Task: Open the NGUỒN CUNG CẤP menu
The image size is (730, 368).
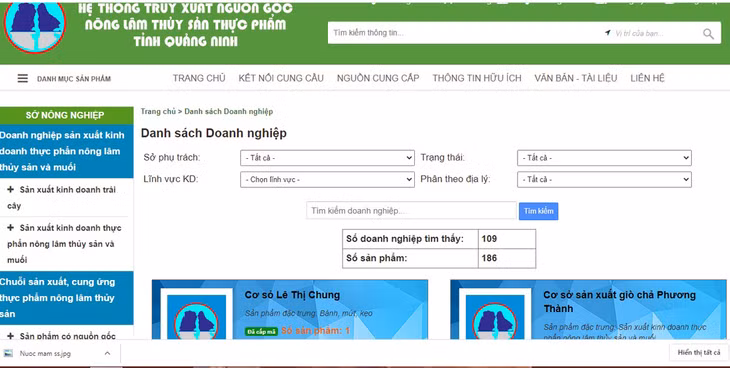Action: [x=378, y=78]
